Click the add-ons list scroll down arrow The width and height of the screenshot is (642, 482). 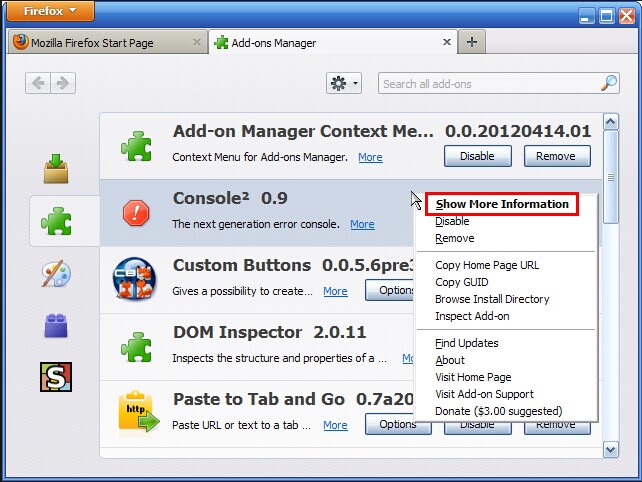[610, 450]
